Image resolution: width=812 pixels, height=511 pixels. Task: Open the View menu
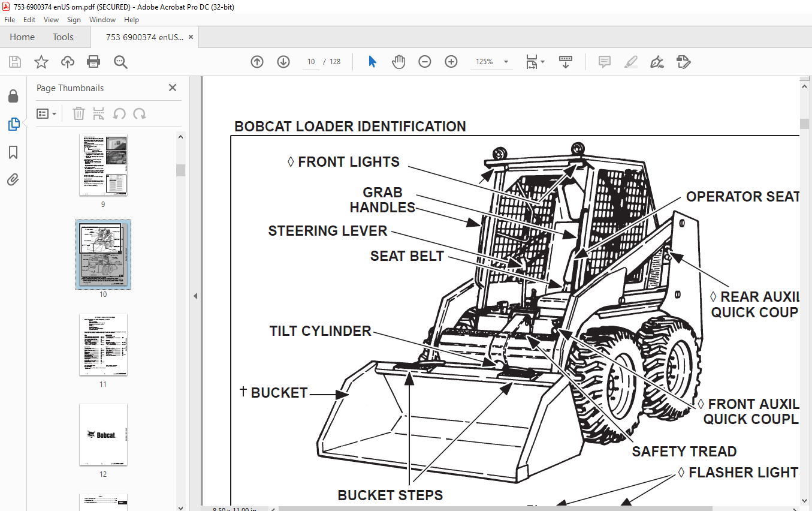[x=52, y=20]
